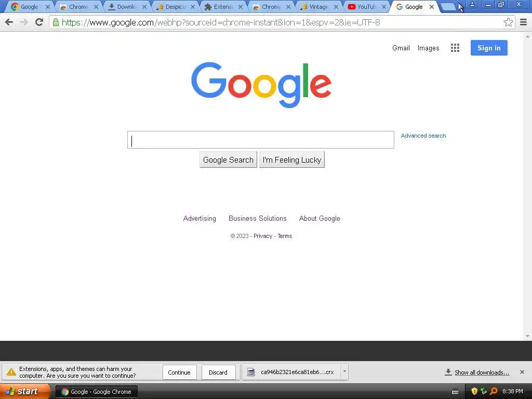
Task: Reload the current page
Action: (39, 22)
